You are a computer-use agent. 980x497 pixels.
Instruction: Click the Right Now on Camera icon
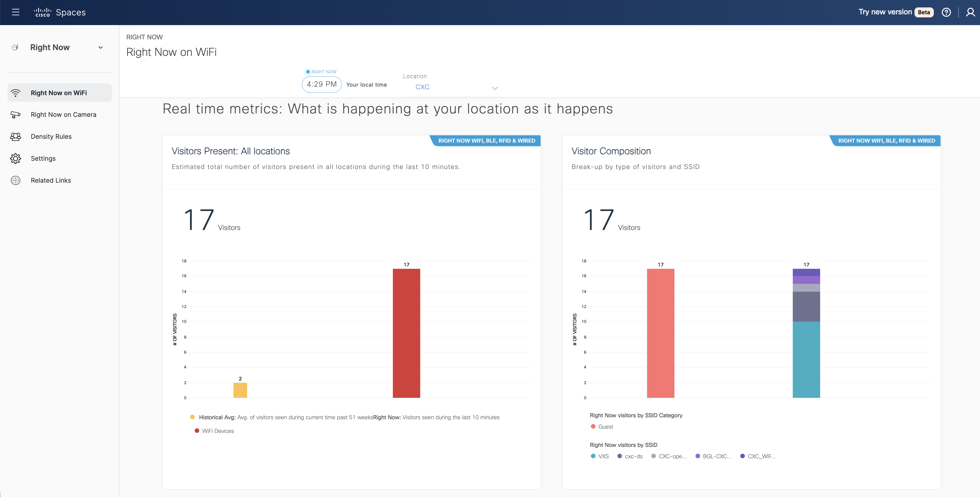16,115
